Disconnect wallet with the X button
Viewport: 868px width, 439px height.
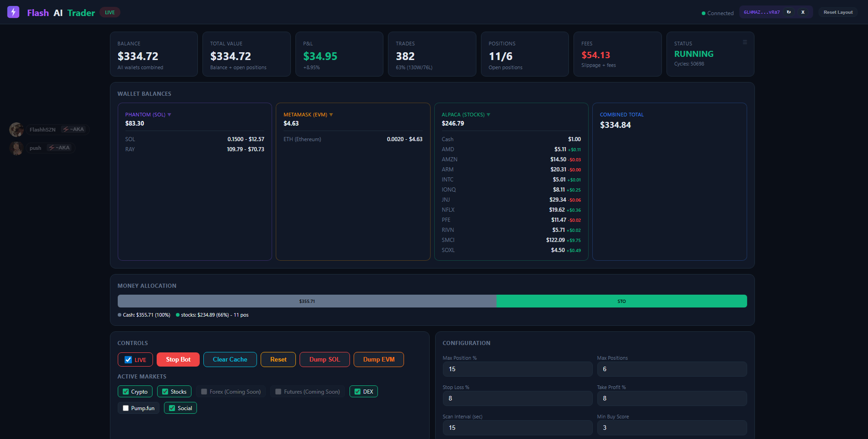[x=802, y=12]
